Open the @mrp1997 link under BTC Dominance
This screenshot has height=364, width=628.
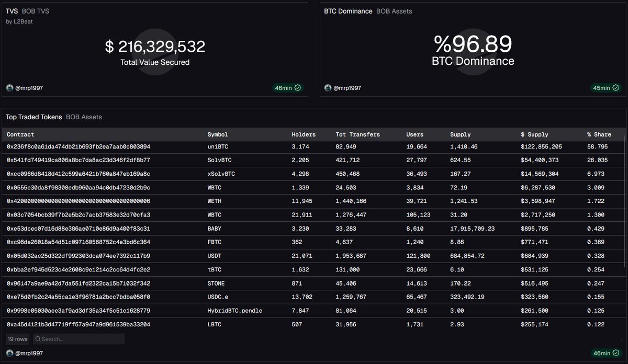347,88
